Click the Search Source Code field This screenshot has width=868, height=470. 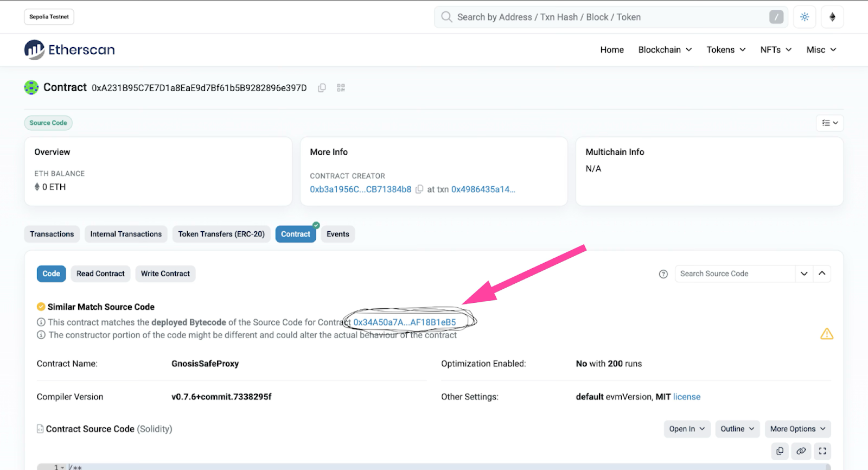(x=734, y=274)
